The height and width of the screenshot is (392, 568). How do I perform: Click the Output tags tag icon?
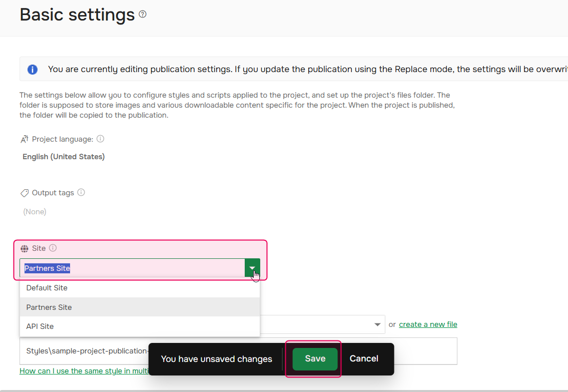tap(24, 193)
